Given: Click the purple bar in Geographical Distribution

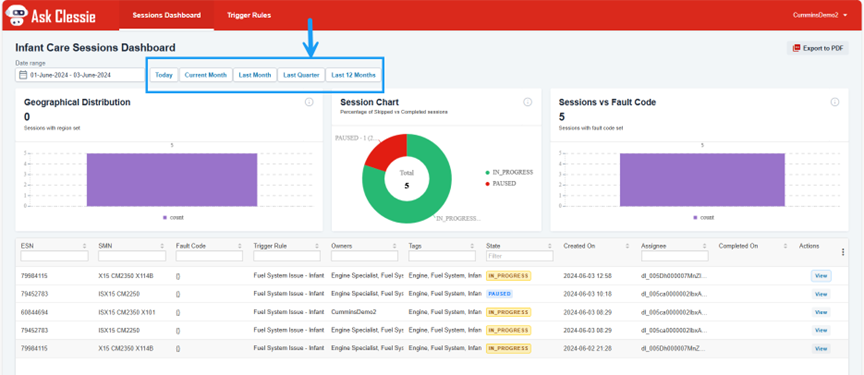Looking at the screenshot, I should (x=172, y=180).
